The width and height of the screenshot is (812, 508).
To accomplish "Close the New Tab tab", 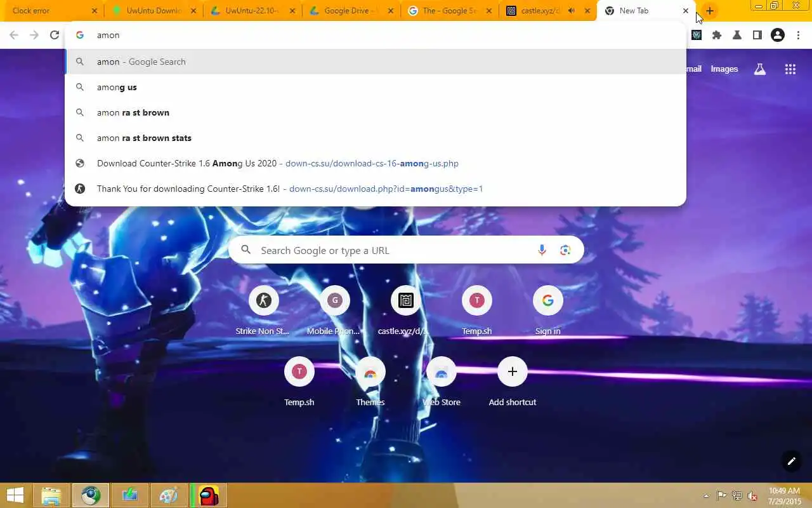I will [686, 11].
